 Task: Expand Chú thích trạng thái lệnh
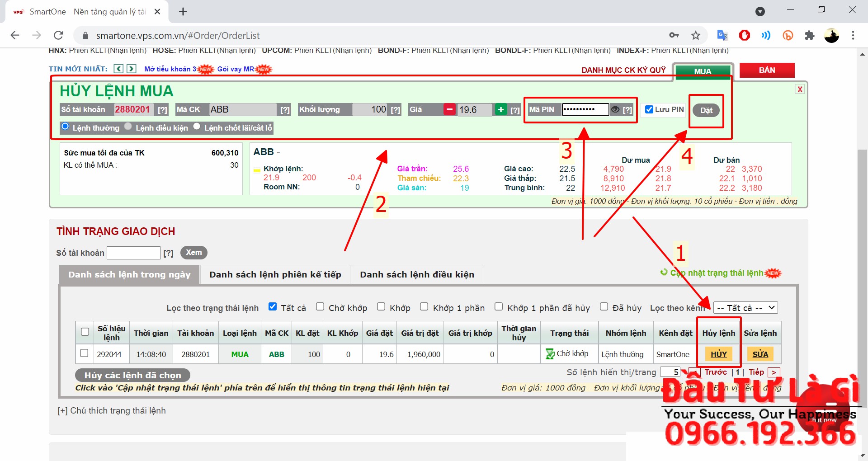pos(112,410)
